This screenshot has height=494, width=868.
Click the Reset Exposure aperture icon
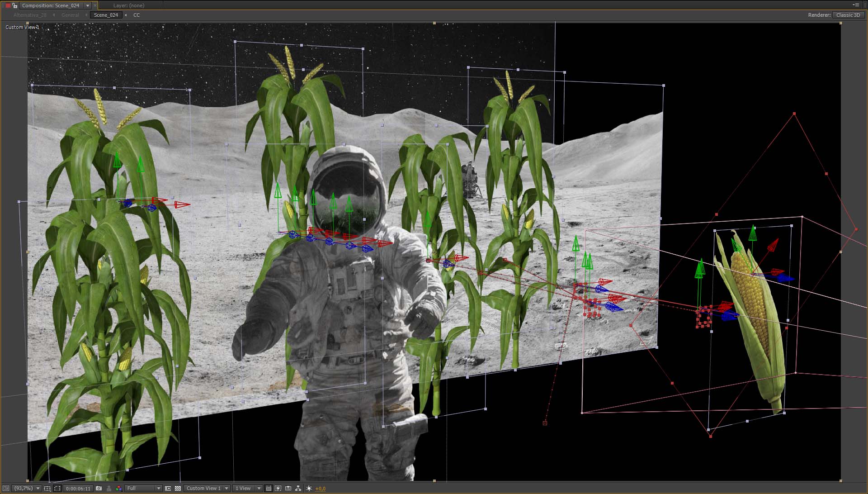[x=309, y=488]
